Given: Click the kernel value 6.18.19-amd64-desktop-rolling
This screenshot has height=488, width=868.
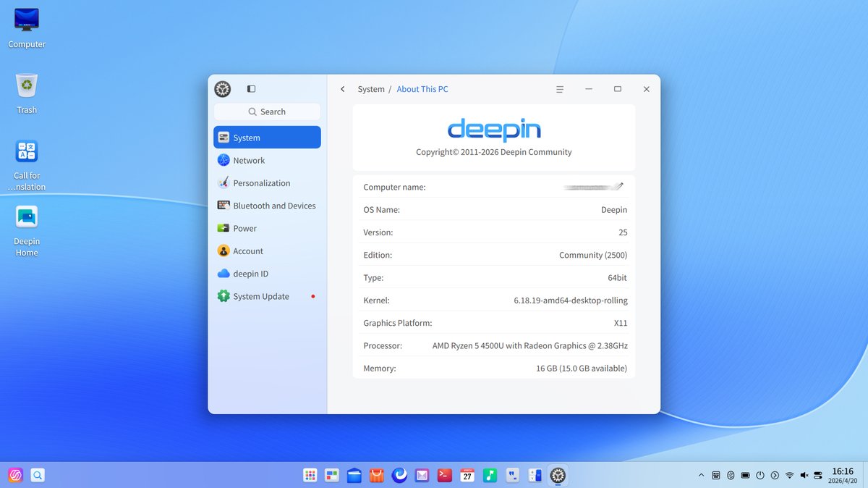Looking at the screenshot, I should click(x=571, y=300).
